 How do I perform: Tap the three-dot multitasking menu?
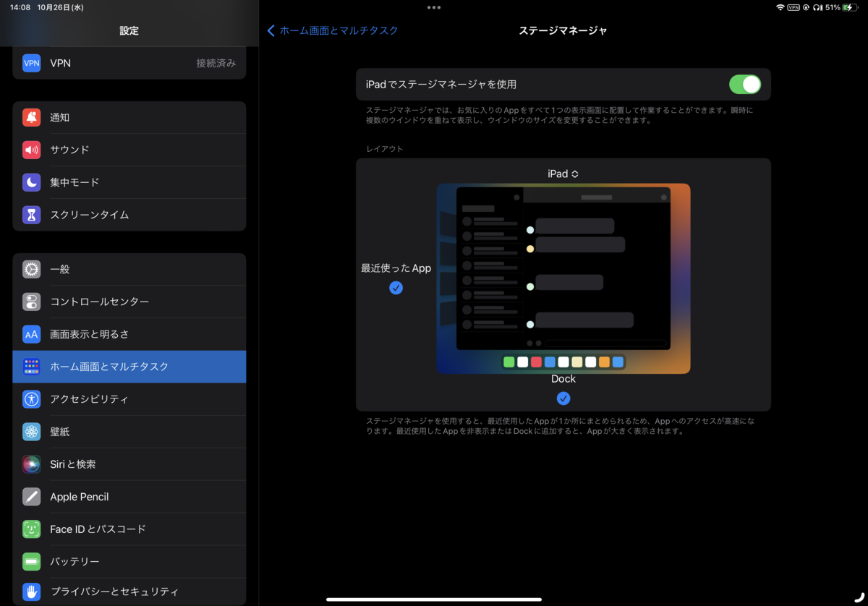click(434, 7)
